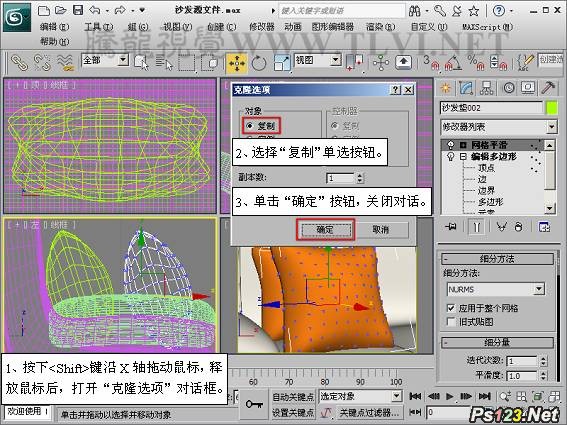Open the Utilities hammer panel tab

pos(548,88)
